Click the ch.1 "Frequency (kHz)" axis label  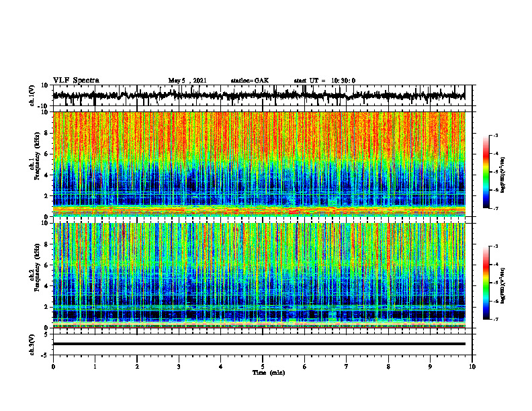point(37,156)
